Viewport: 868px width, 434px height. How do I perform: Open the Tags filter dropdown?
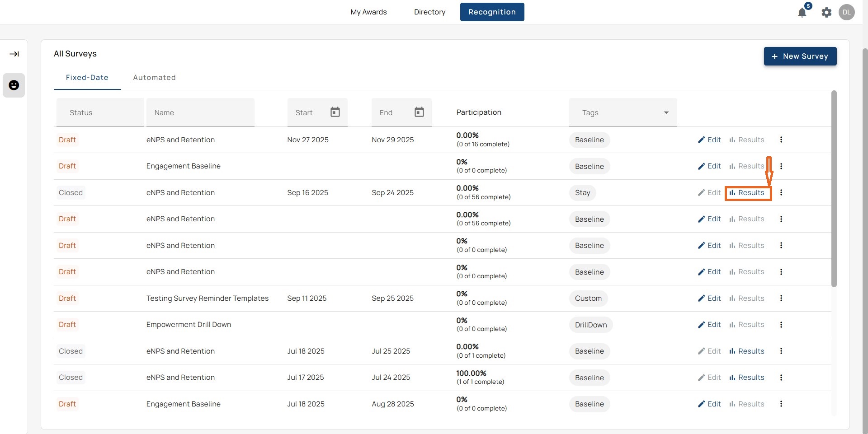(x=623, y=112)
